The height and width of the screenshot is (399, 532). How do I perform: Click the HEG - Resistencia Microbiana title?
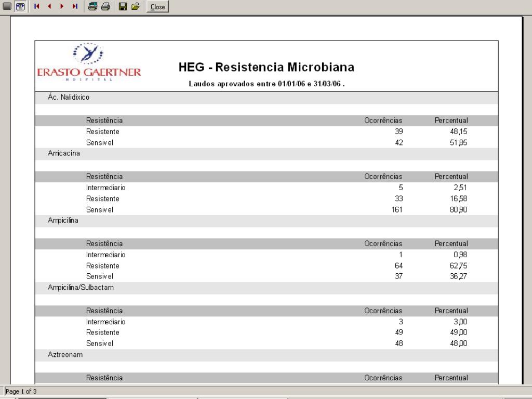point(267,67)
